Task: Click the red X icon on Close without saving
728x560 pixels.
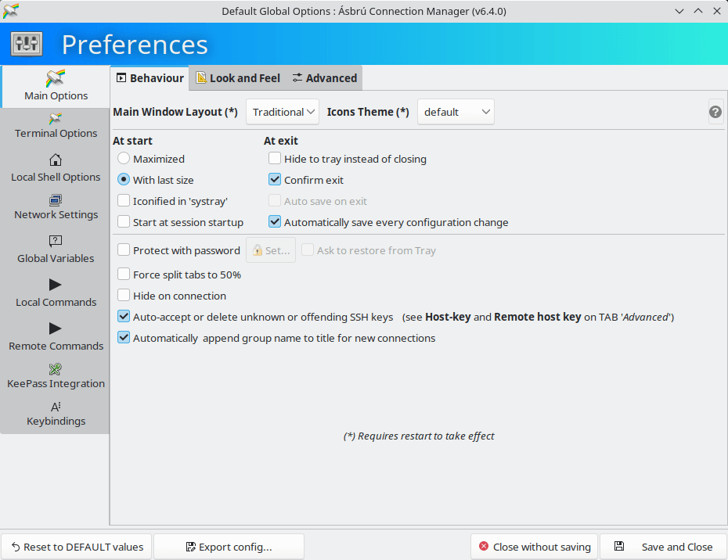Action: click(x=483, y=546)
